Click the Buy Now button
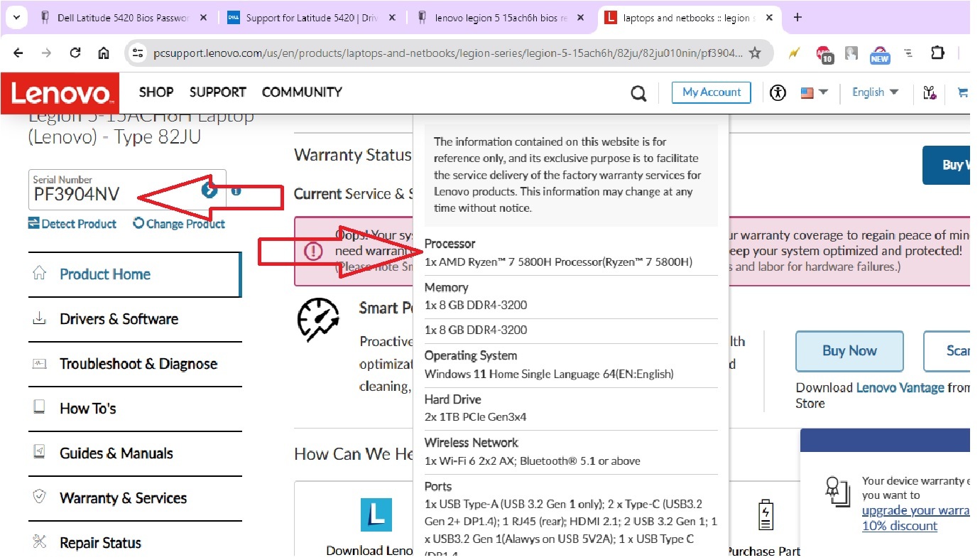 tap(849, 351)
